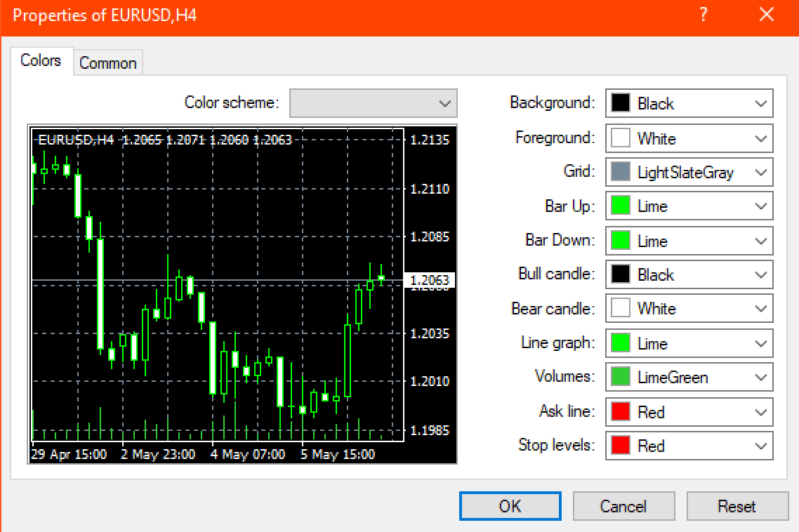Click the Line graph lime swatch
Viewport: 799px width, 532px height.
point(621,343)
